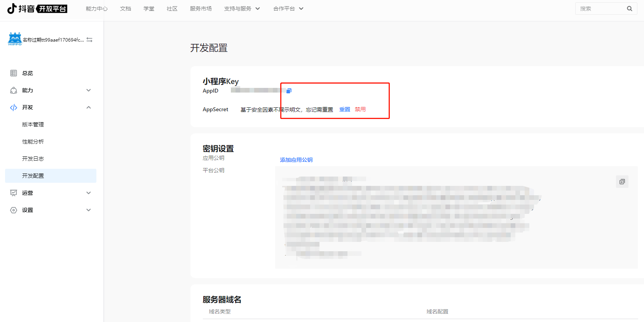Copy the platform public key

(x=622, y=182)
